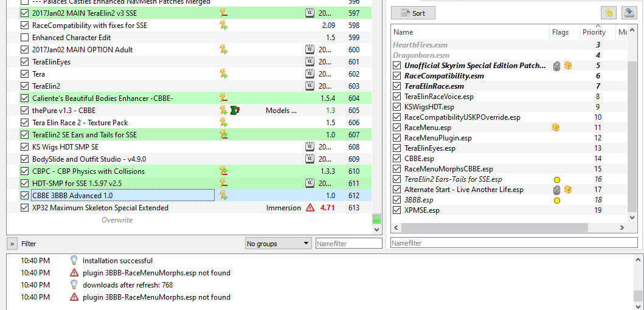The width and height of the screenshot is (644, 310).
Task: Click the plugin list Namefilter field
Action: click(514, 243)
